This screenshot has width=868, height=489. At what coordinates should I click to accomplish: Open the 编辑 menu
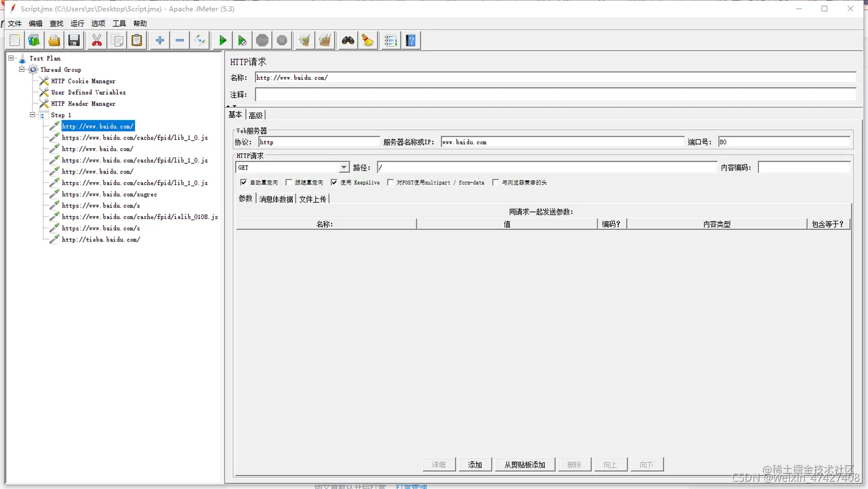pos(36,24)
